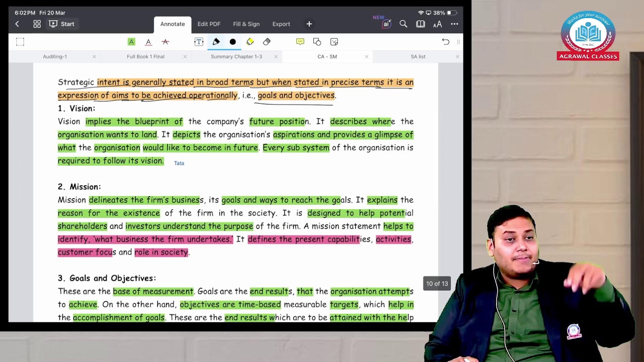The image size is (644, 362).
Task: Close the SA list tab
Action: click(457, 57)
